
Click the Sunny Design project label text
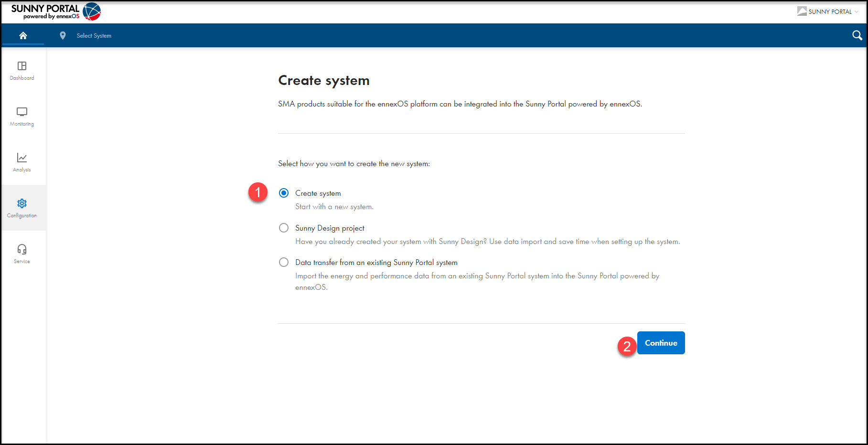(330, 228)
